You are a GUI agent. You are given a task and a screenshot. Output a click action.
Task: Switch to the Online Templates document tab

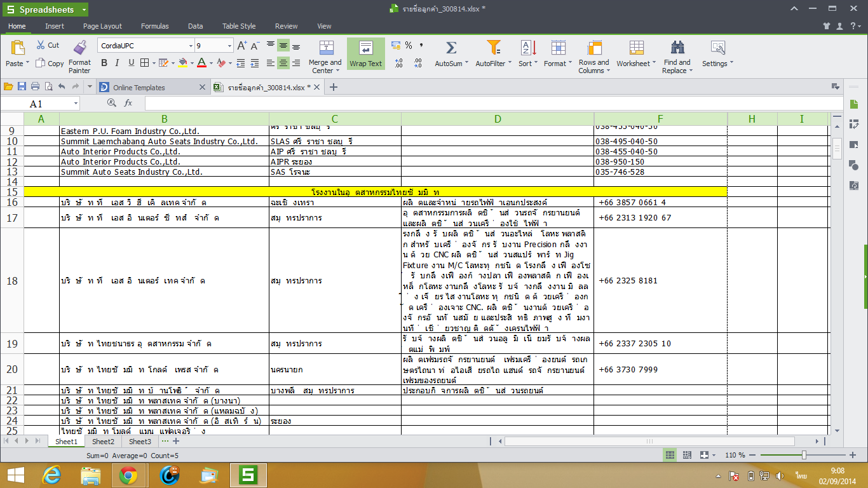[139, 87]
